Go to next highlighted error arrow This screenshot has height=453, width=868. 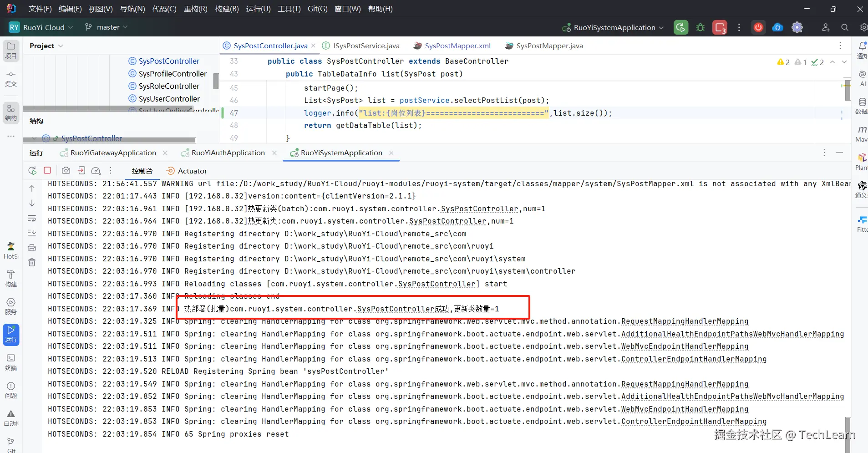click(844, 62)
